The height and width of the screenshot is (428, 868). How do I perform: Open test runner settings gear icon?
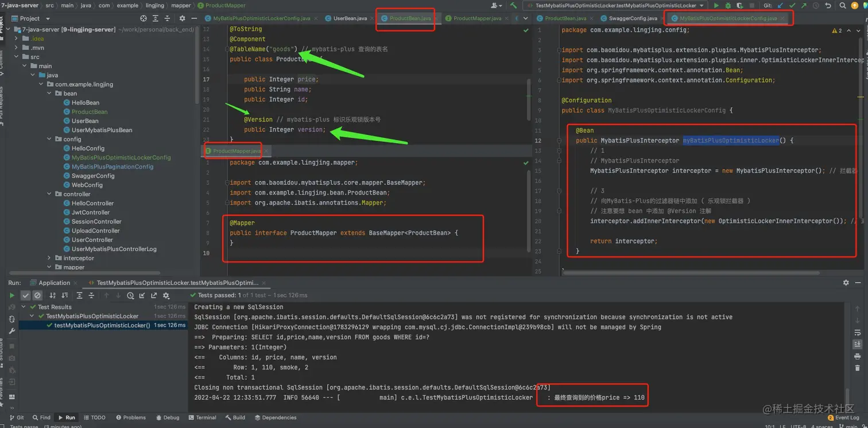(166, 295)
